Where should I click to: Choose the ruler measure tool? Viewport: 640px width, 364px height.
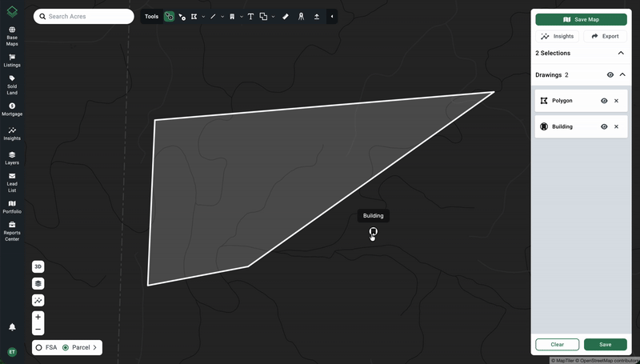[286, 16]
